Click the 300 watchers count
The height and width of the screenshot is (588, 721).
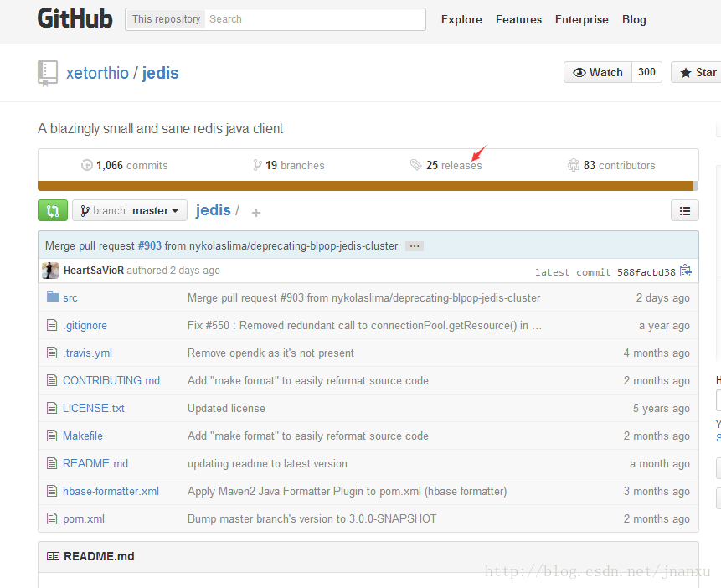(x=647, y=72)
